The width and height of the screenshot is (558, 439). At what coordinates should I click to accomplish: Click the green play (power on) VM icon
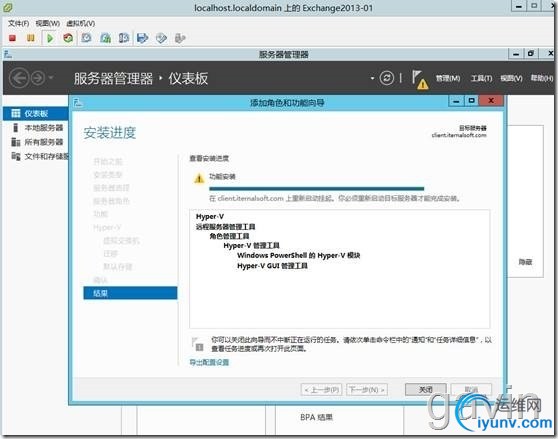(x=50, y=38)
